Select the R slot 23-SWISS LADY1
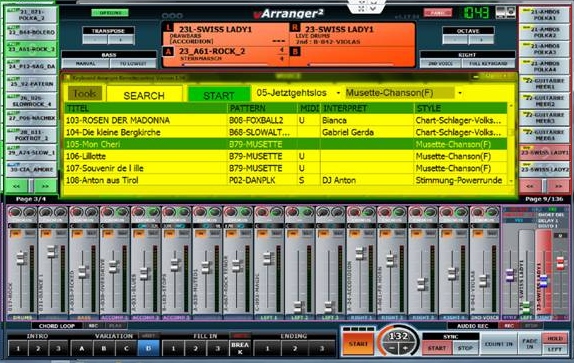Image resolution: width=574 pixels, height=363 pixels. click(351, 34)
